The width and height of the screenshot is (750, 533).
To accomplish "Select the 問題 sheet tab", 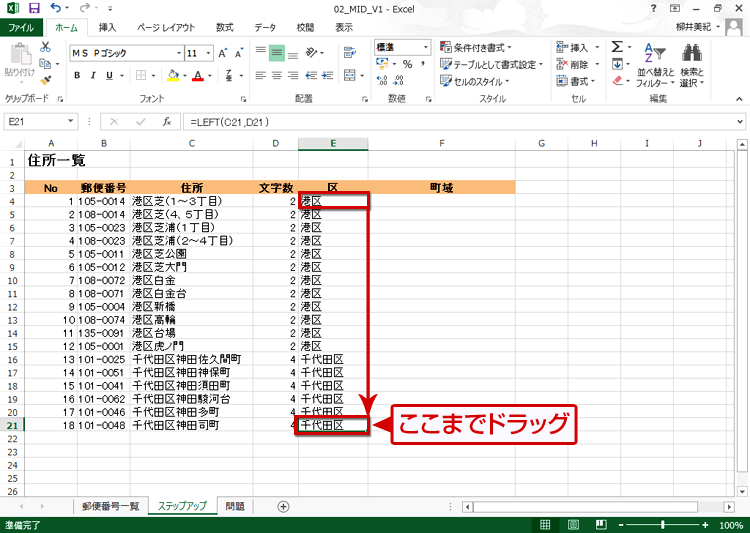I will [235, 506].
